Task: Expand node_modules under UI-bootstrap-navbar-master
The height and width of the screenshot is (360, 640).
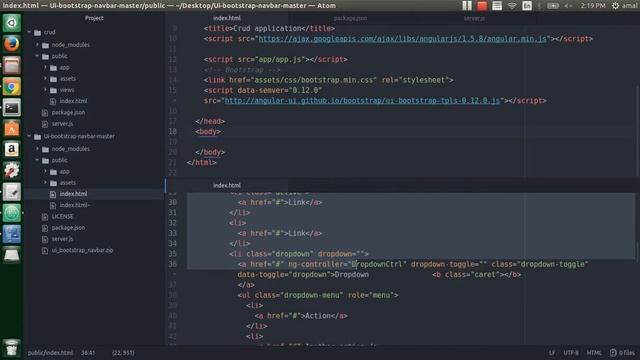Action: point(37,149)
